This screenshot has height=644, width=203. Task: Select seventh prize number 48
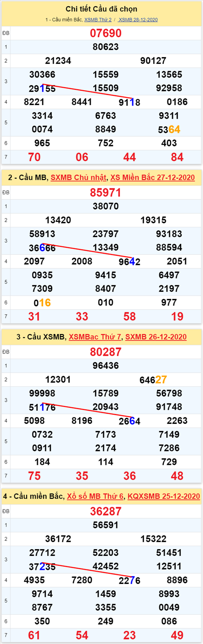177,476
